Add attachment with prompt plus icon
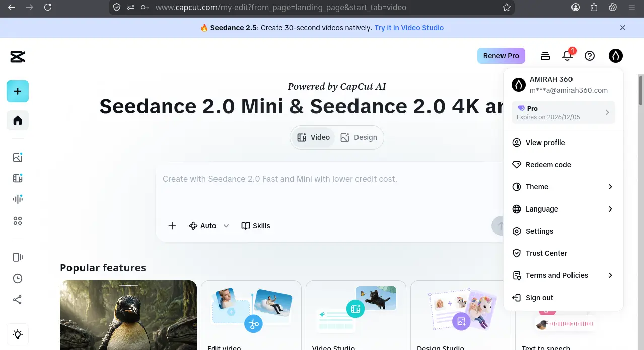The width and height of the screenshot is (644, 350). (x=172, y=226)
